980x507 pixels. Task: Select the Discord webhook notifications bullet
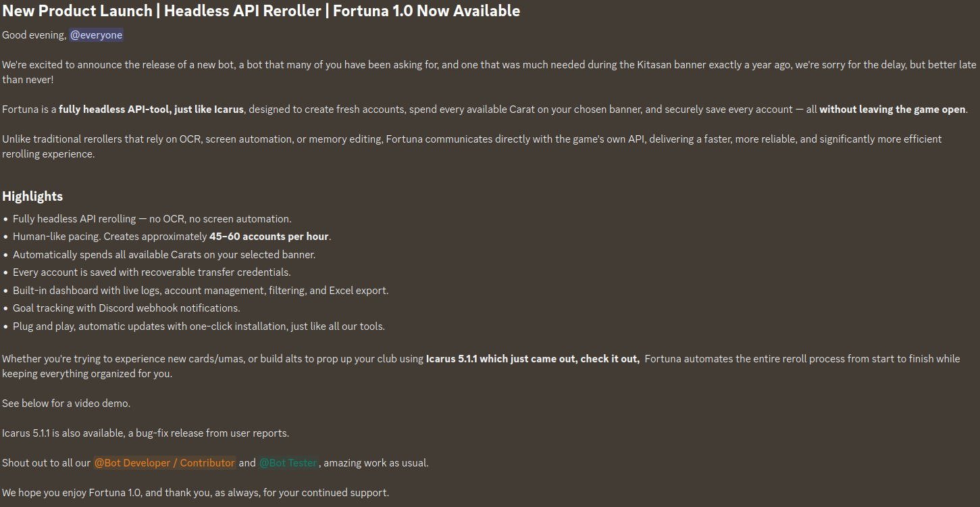[x=126, y=308]
